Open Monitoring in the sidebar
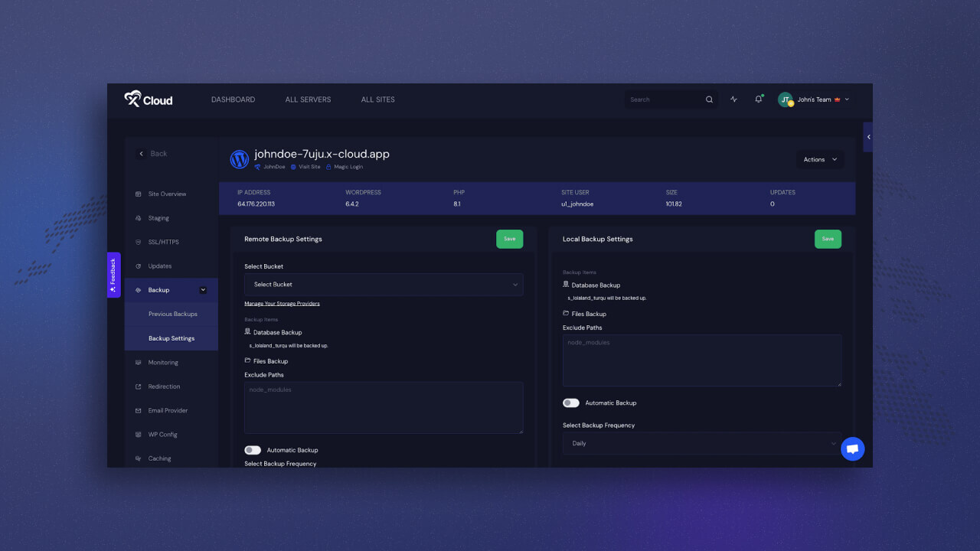This screenshot has width=980, height=551. (163, 362)
